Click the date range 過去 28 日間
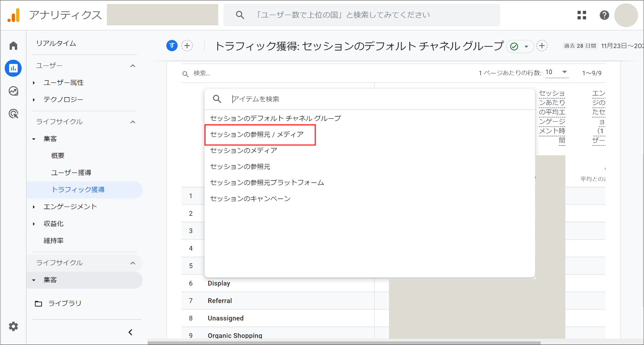Image resolution: width=644 pixels, height=345 pixels. [580, 46]
